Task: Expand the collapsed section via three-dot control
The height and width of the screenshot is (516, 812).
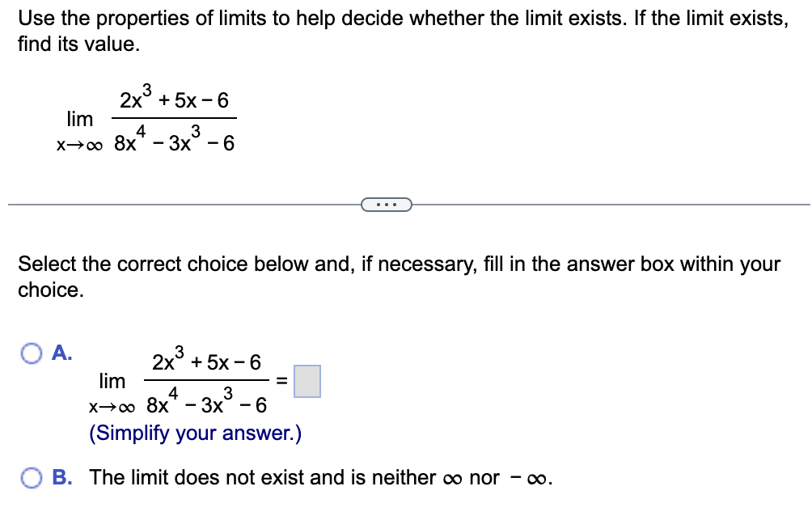Action: 387,205
